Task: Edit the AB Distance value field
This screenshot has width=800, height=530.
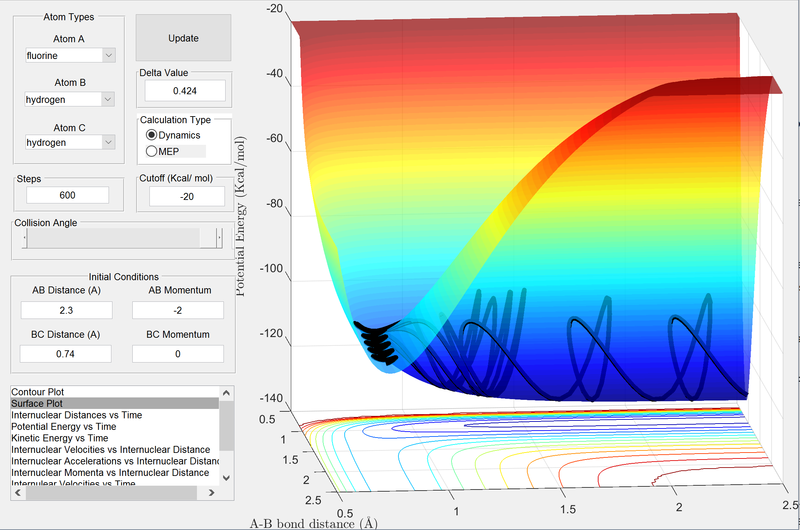Action: [69, 310]
